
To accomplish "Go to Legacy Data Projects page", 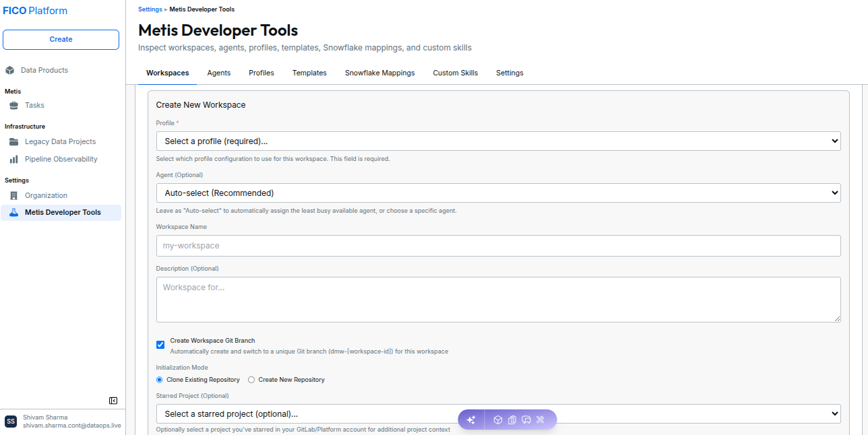I will click(61, 141).
